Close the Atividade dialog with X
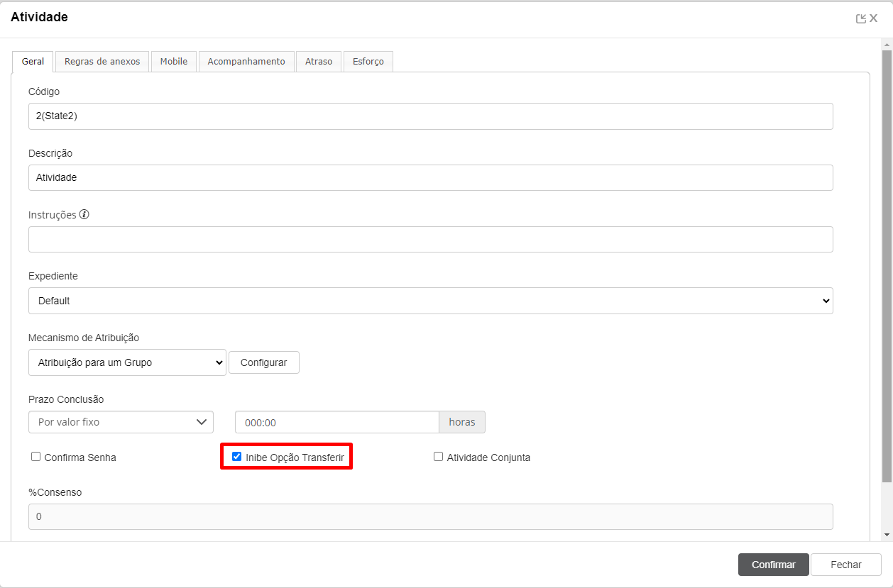 [874, 18]
